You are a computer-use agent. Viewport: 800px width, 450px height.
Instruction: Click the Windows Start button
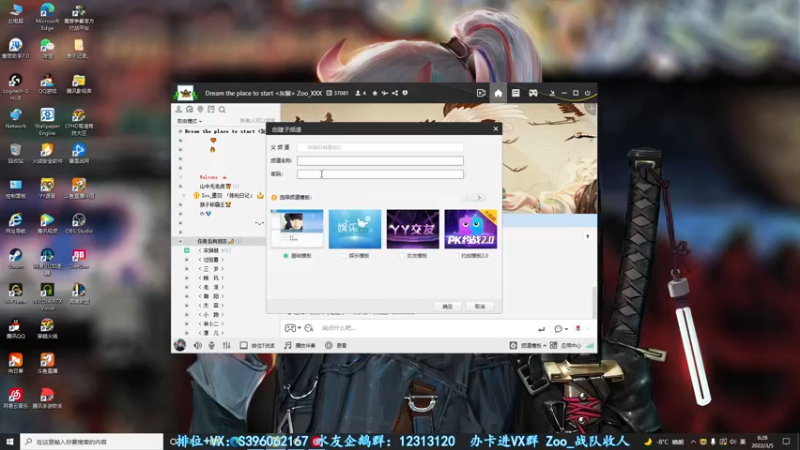10,441
